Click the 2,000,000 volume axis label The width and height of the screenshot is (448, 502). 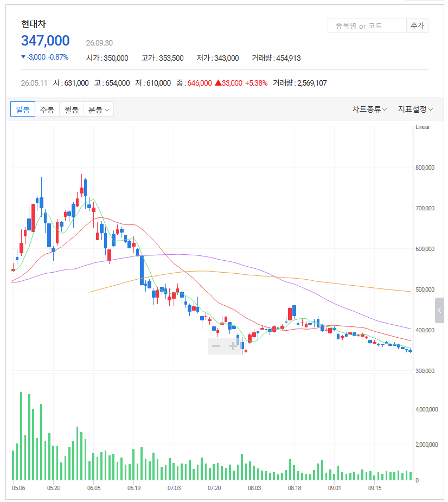[x=427, y=445]
